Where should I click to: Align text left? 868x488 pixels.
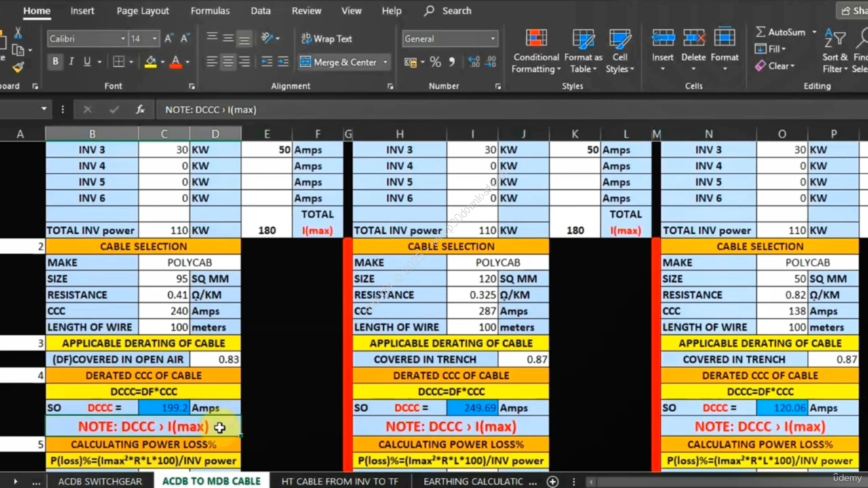[x=212, y=62]
